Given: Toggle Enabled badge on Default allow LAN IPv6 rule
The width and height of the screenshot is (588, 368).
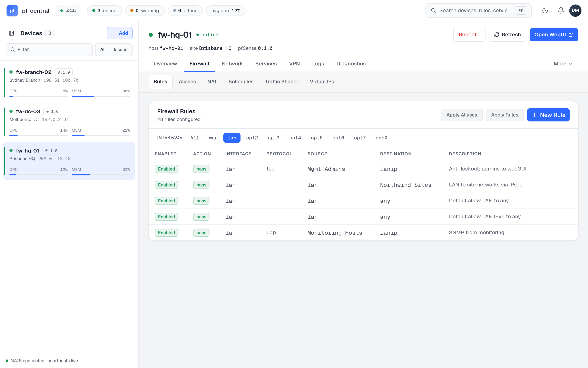Looking at the screenshot, I should click(166, 217).
